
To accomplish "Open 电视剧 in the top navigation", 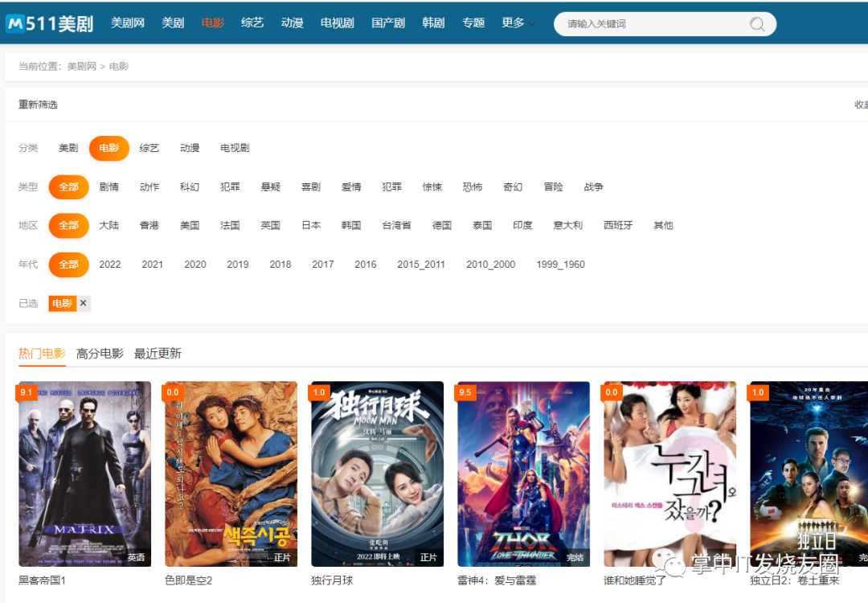I will [337, 23].
